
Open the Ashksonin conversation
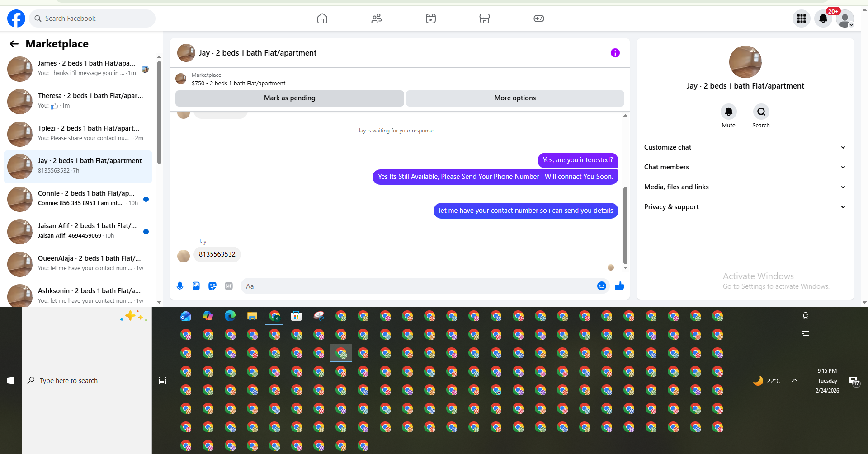(x=78, y=295)
